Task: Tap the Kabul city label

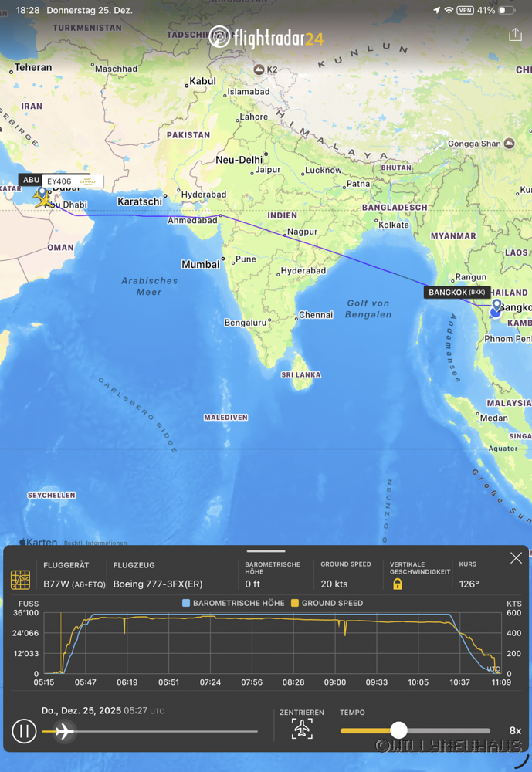Action: point(202,81)
